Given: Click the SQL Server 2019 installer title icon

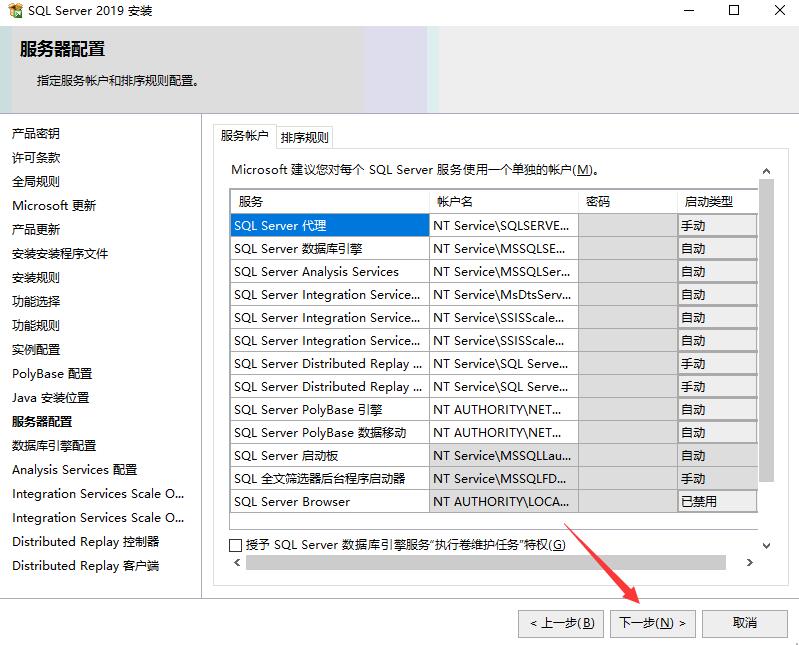Looking at the screenshot, I should [15, 10].
